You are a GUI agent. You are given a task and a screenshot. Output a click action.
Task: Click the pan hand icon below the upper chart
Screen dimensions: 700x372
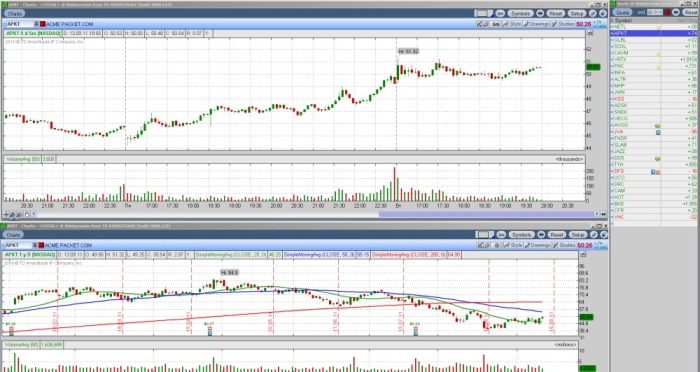(x=27, y=214)
